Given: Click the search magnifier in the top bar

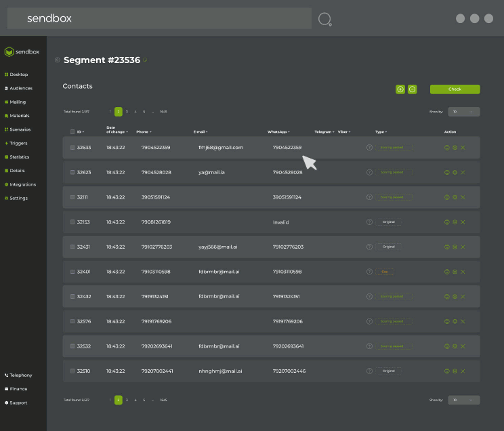Looking at the screenshot, I should point(324,19).
